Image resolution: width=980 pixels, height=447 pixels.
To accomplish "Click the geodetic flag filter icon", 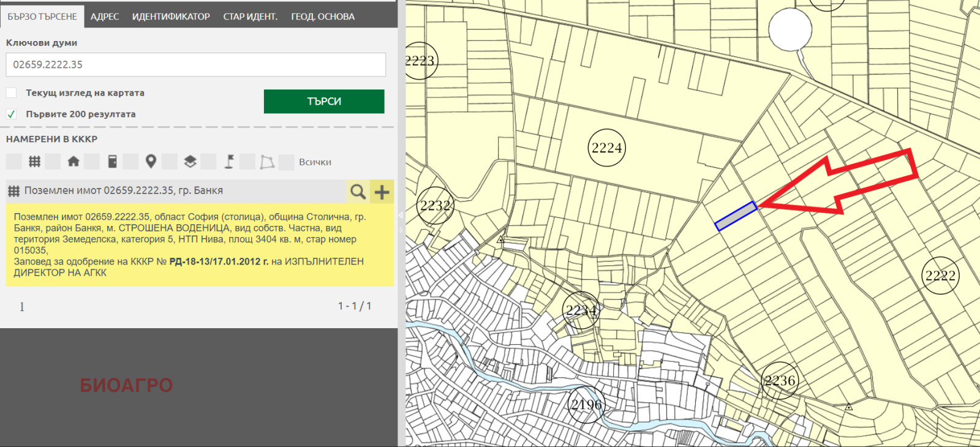I will [229, 162].
